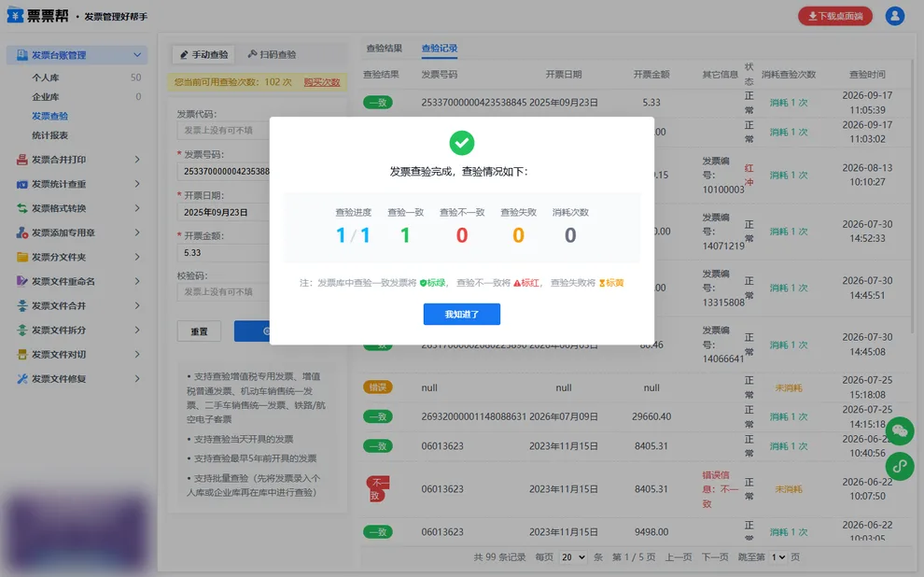The width and height of the screenshot is (924, 577).
Task: Click the 发票台账管理 sidebar icon
Action: click(21, 55)
